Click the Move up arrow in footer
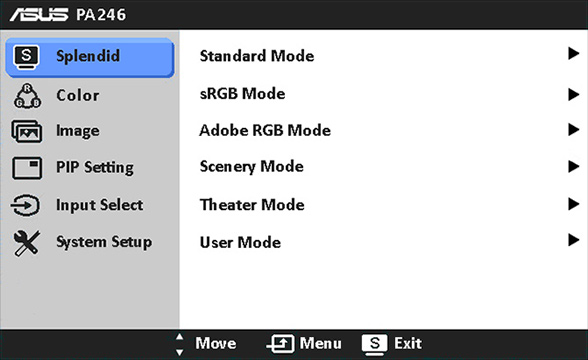Viewport: 588px width, 360px height. 180,336
